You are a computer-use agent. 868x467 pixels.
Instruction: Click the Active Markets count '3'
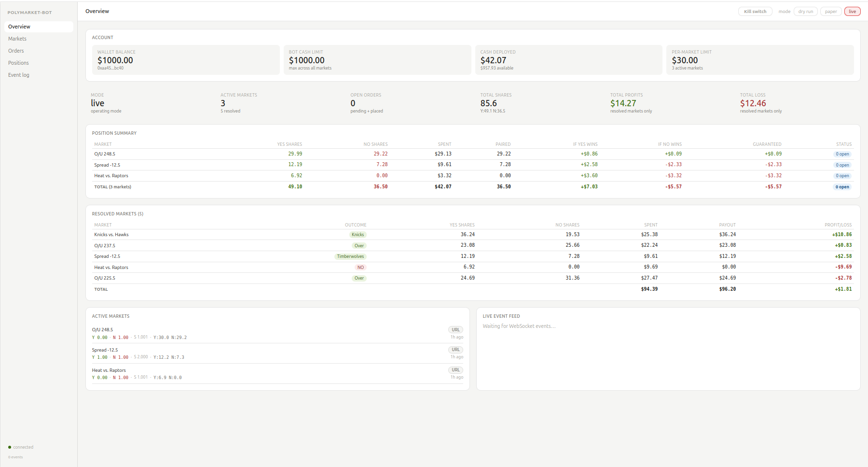[223, 103]
